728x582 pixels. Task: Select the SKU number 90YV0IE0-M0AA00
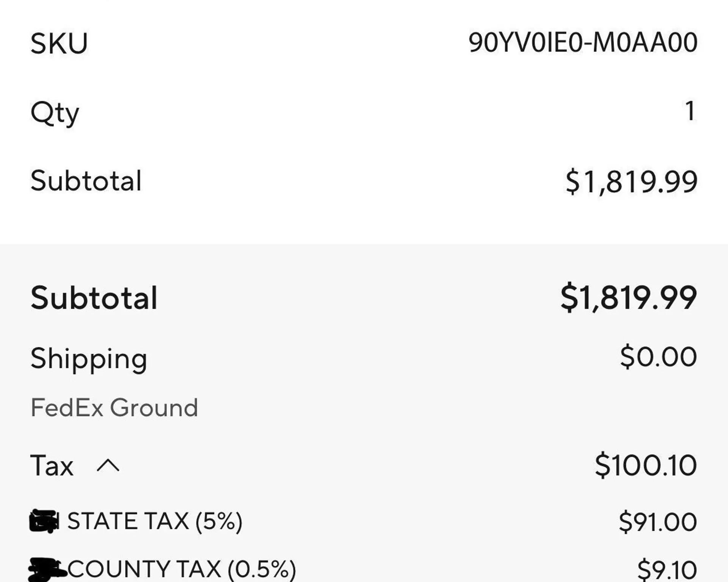click(583, 42)
